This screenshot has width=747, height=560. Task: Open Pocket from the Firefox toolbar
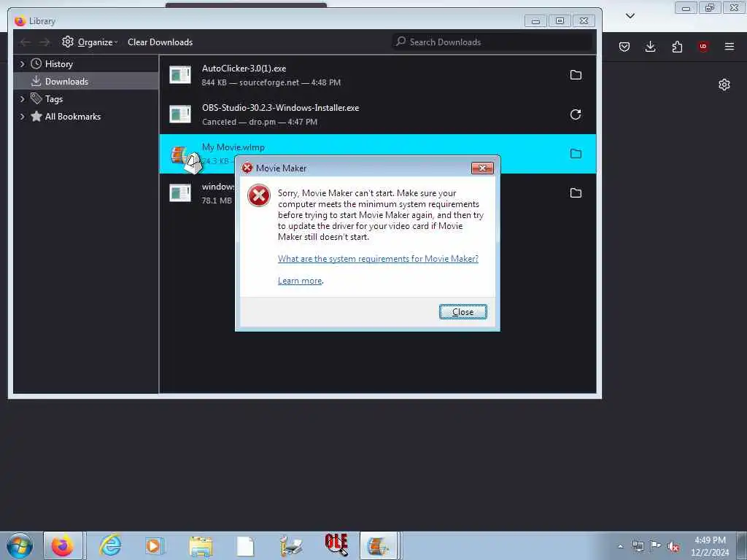point(624,46)
